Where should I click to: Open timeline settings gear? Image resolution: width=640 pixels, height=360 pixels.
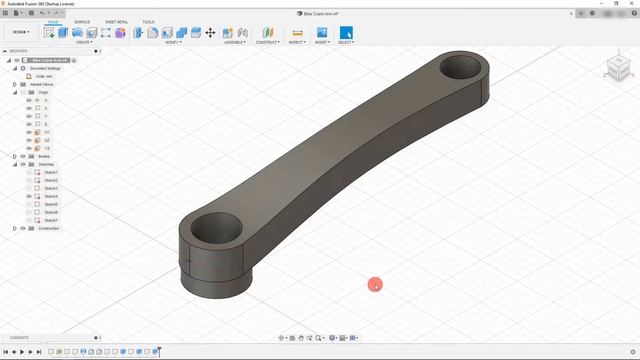633,352
